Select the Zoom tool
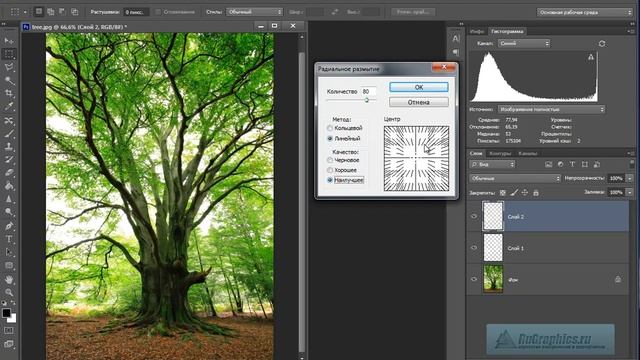This screenshot has height=360, width=640. (9, 292)
